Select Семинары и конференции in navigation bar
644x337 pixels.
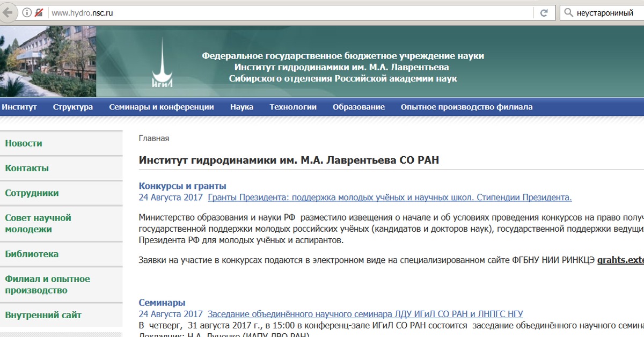(x=162, y=107)
